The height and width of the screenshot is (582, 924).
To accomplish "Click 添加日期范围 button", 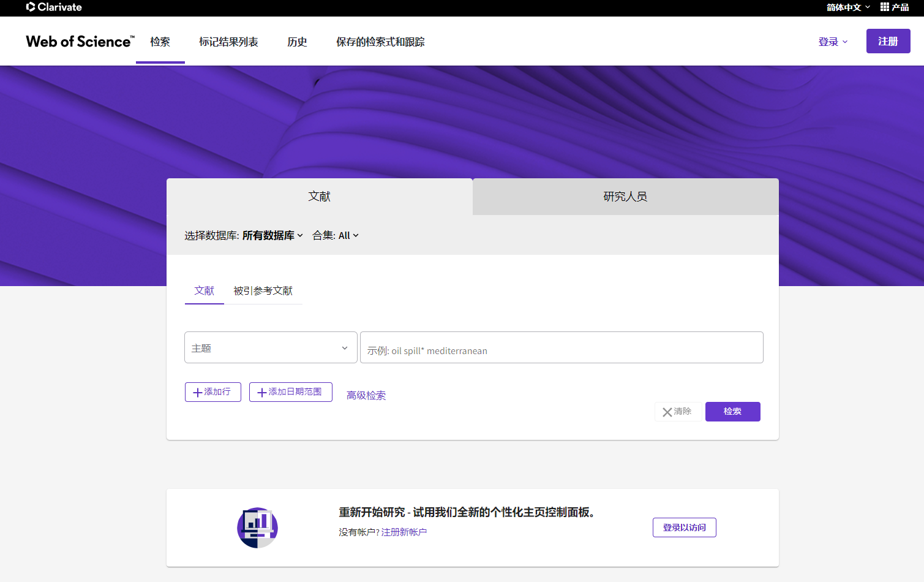I will 290,392.
